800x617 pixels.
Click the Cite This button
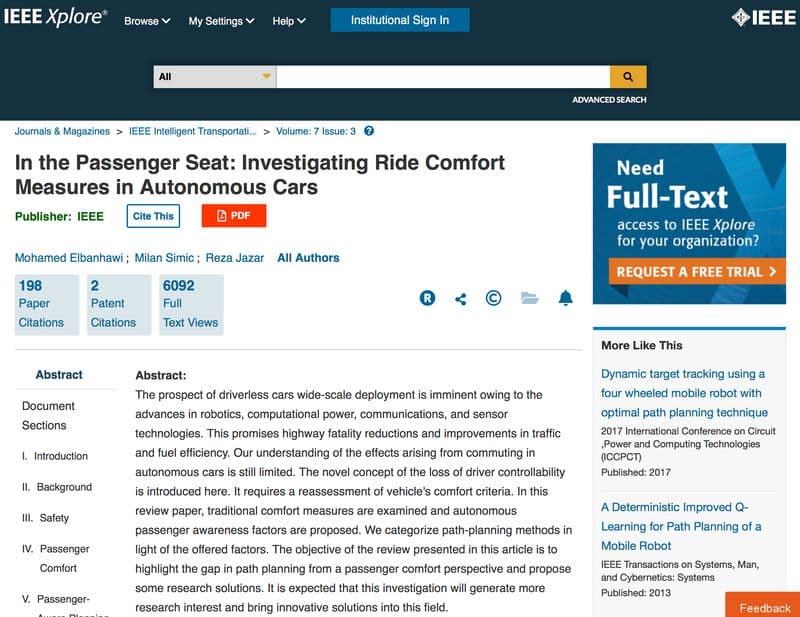pyautogui.click(x=153, y=215)
